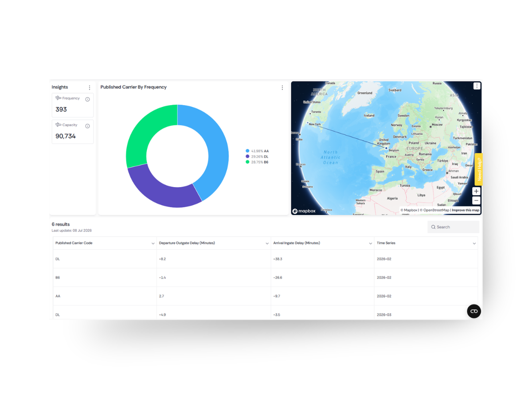Expand the Time Series column dropdown
Image resolution: width=532 pixels, height=399 pixels.
pyautogui.click(x=474, y=243)
